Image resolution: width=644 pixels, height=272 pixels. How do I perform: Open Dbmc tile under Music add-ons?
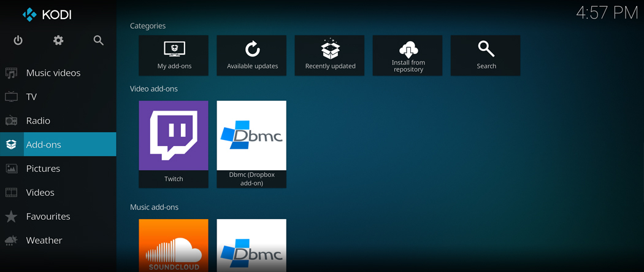(x=251, y=246)
